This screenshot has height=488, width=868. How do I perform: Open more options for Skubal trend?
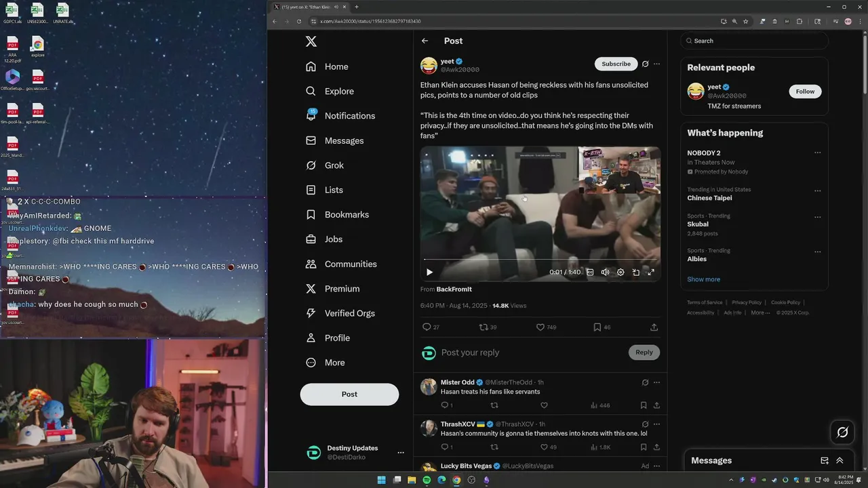click(x=817, y=217)
